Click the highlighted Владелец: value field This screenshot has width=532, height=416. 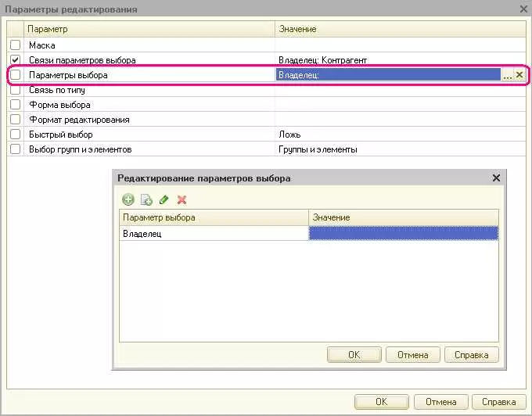click(x=388, y=75)
